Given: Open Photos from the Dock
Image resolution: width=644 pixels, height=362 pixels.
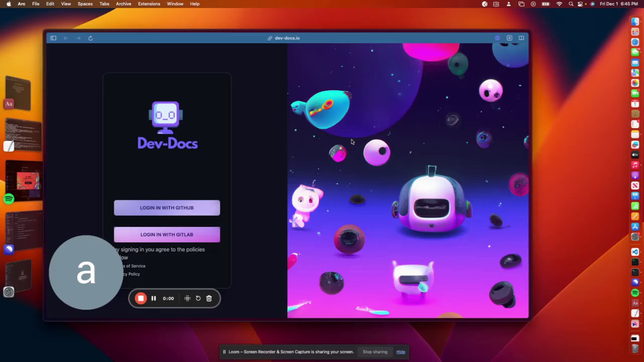Looking at the screenshot, I should 635,83.
